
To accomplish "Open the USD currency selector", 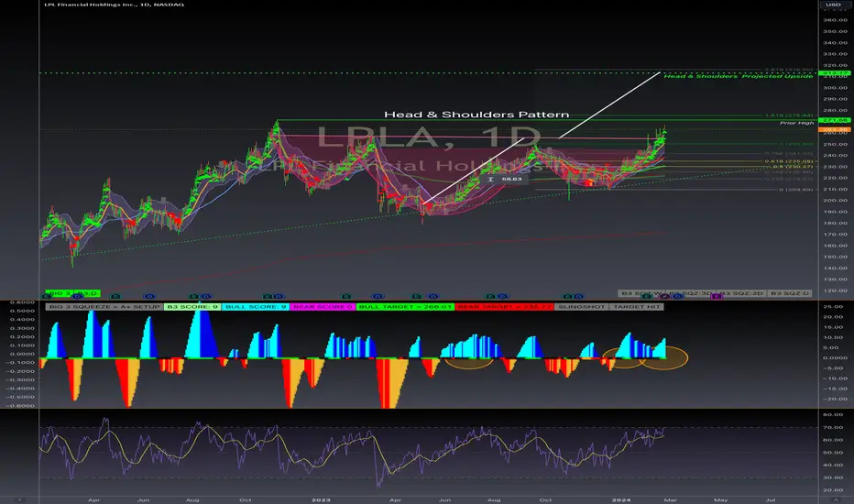I will pyautogui.click(x=833, y=5).
